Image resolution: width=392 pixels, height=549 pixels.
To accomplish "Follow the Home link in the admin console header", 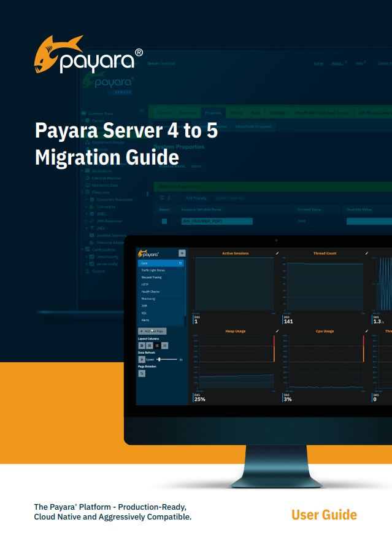I will (318, 63).
